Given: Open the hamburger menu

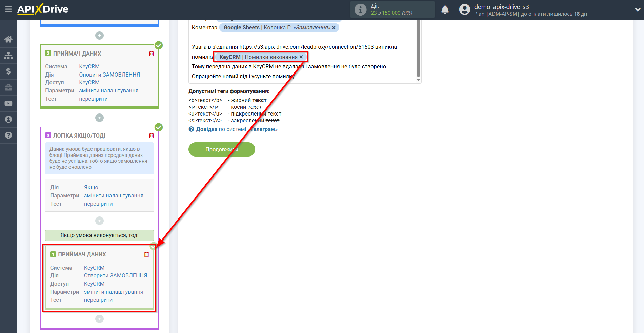Looking at the screenshot, I should pyautogui.click(x=8, y=9).
